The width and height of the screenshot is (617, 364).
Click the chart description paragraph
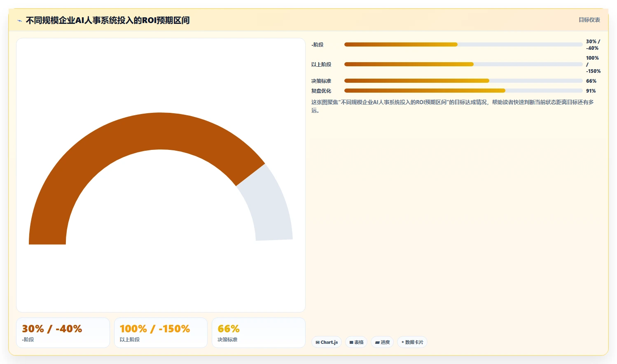tap(453, 106)
